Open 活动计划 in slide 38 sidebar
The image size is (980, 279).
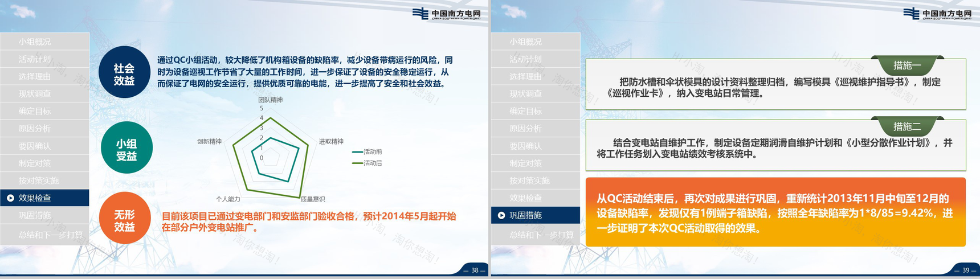coord(44,59)
